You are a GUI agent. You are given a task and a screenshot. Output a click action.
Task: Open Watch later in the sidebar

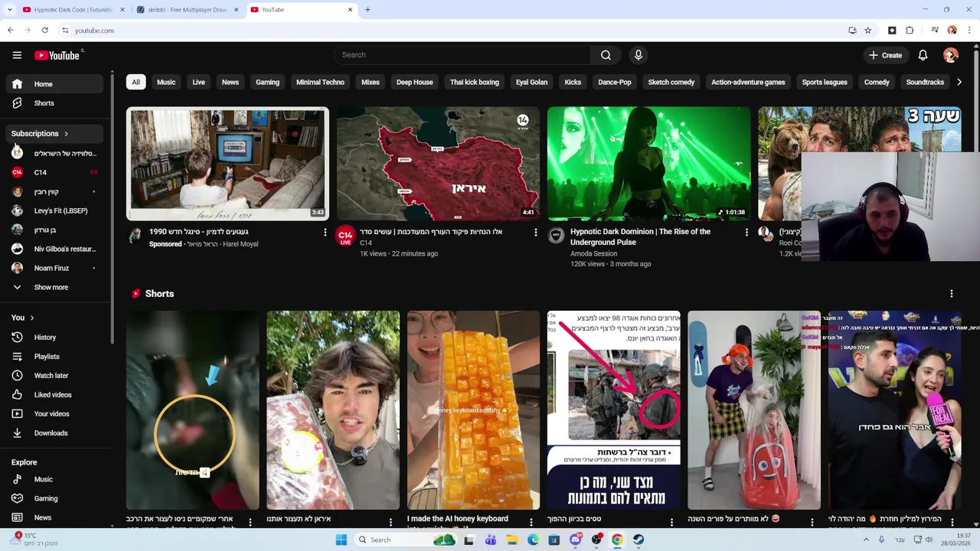click(54, 376)
